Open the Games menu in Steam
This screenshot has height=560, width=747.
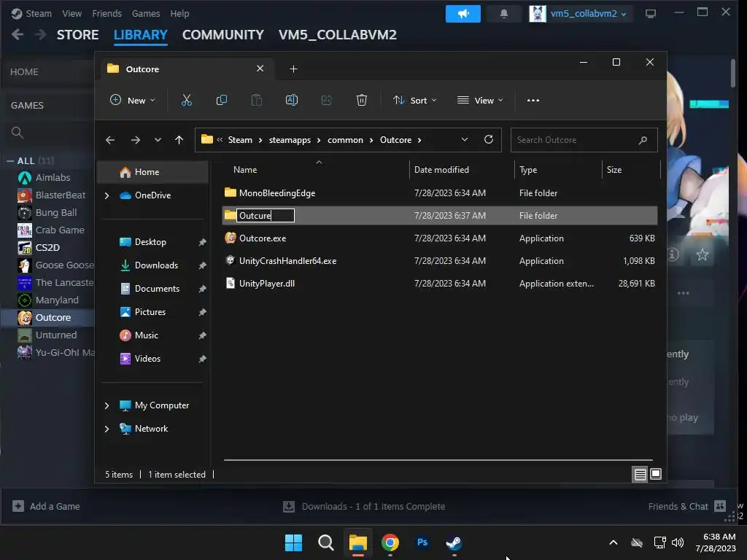pos(146,13)
